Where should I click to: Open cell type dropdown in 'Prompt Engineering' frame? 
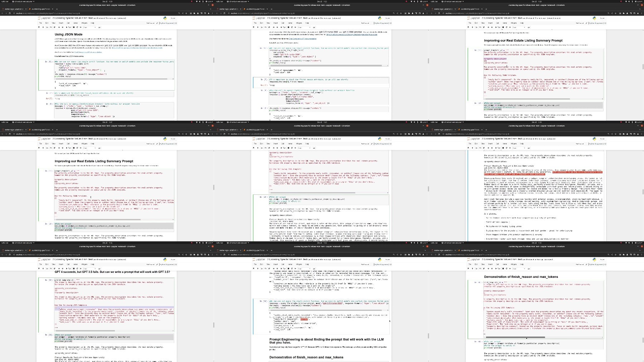click(x=304, y=269)
